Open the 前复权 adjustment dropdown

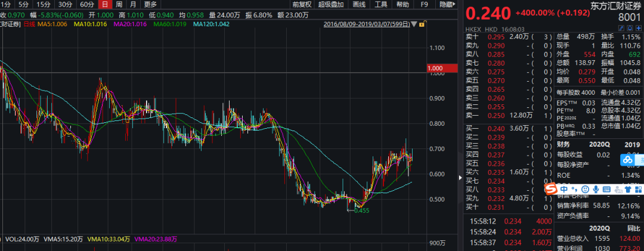coord(302,4)
